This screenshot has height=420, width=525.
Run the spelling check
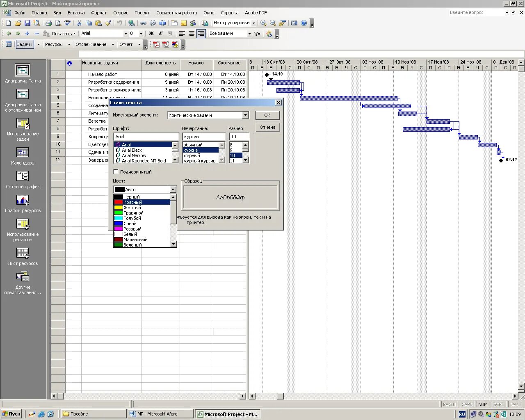click(68, 23)
